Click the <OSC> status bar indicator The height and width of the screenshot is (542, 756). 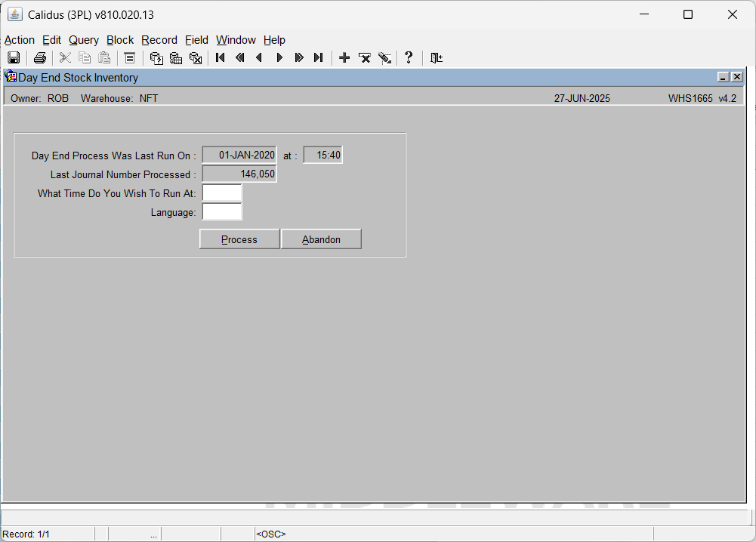[x=271, y=534]
